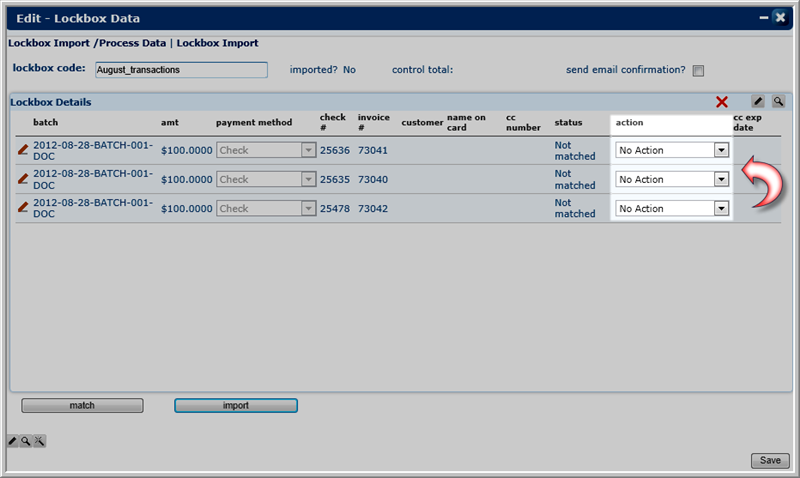Click the $100.0000 amount for invoice 73041
The width and height of the screenshot is (800, 478).
pos(187,150)
